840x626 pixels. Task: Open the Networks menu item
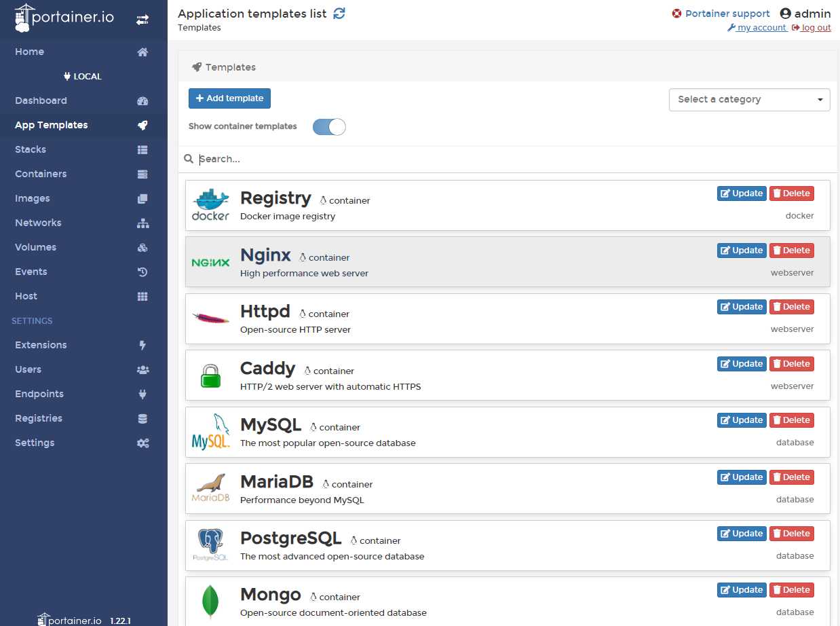pyautogui.click(x=38, y=223)
